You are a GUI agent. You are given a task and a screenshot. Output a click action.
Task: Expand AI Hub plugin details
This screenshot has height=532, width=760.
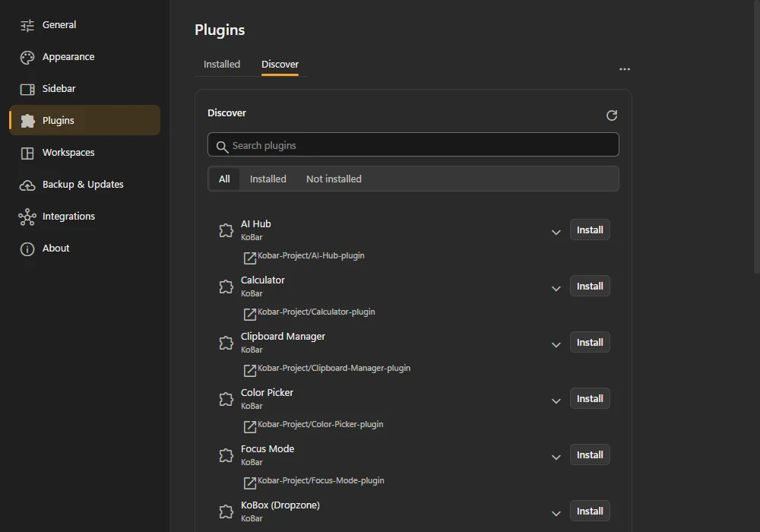(556, 232)
